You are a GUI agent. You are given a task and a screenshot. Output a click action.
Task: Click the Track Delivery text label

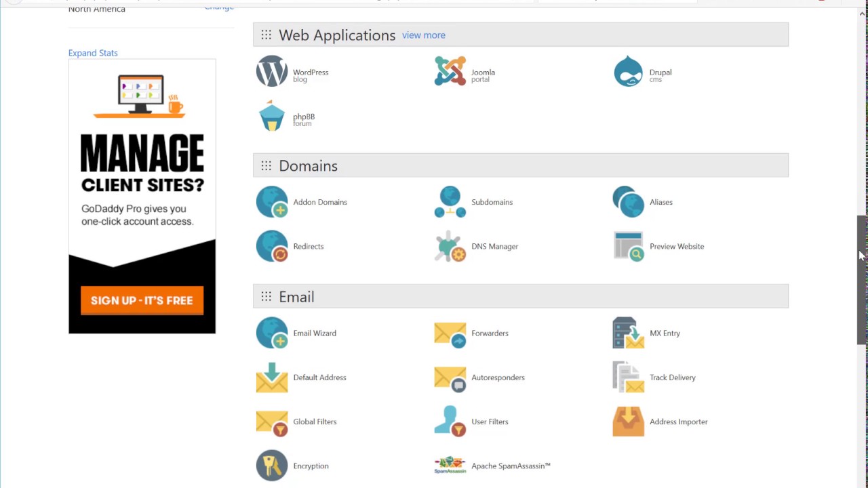pyautogui.click(x=673, y=378)
